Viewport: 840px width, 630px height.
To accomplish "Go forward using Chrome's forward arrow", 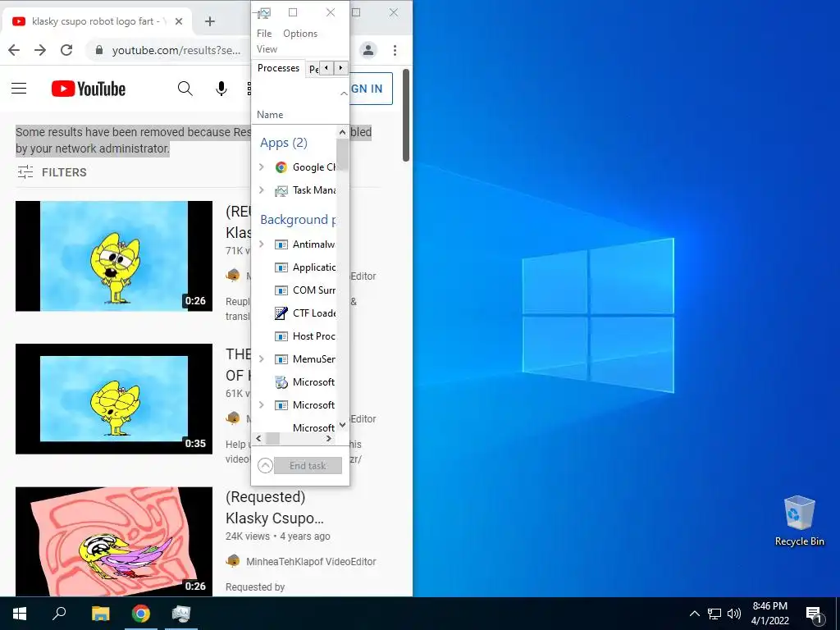I will tap(40, 50).
